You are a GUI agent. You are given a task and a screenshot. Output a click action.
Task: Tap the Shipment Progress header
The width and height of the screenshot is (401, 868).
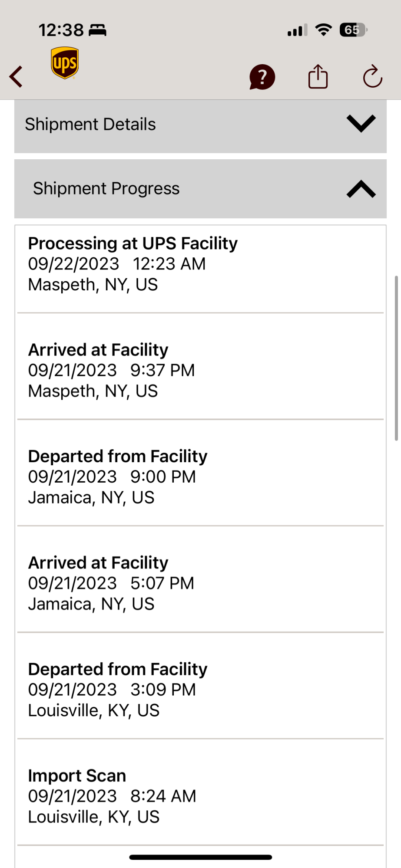click(106, 189)
